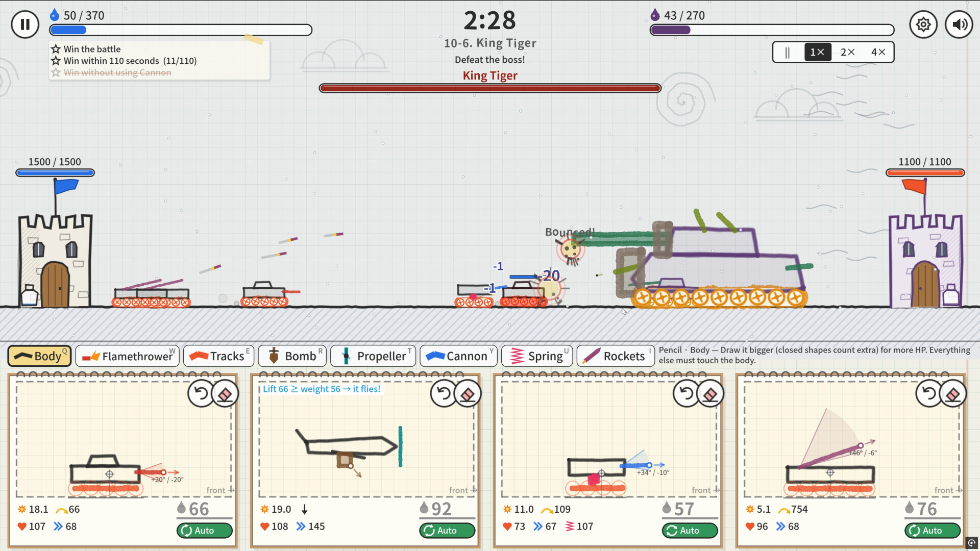Viewport: 980px width, 551px height.
Task: Select eraser in the flying unit card
Action: [468, 394]
